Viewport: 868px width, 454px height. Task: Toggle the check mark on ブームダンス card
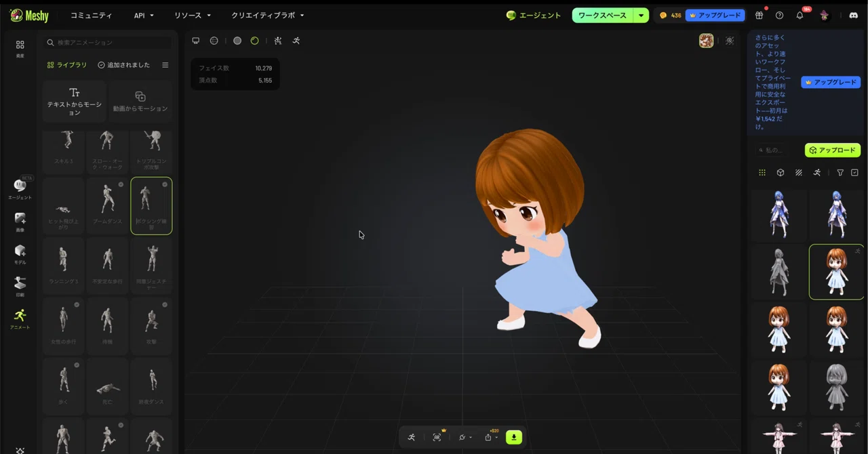[x=121, y=184]
